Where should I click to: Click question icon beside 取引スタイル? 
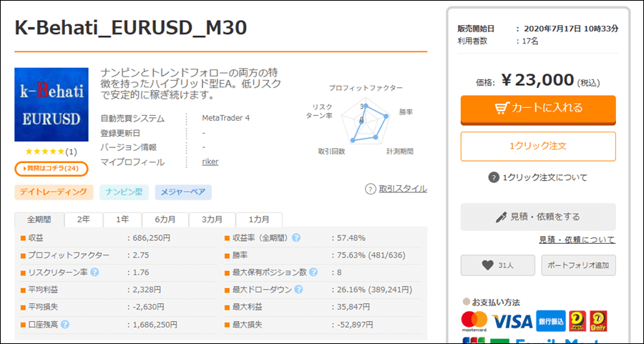point(370,189)
